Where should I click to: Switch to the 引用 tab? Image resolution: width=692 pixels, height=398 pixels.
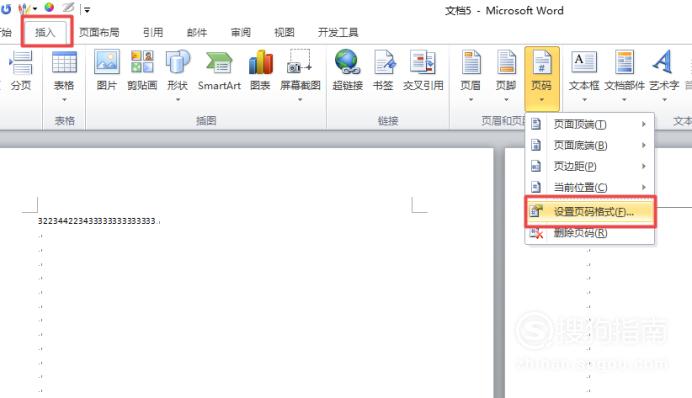153,32
